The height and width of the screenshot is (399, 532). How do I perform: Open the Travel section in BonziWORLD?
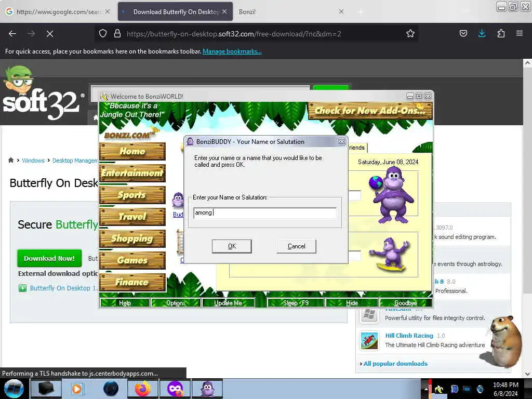[132, 217]
